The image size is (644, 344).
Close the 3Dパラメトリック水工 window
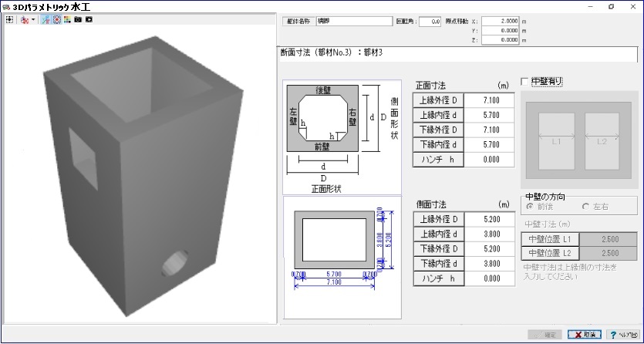[x=632, y=7]
